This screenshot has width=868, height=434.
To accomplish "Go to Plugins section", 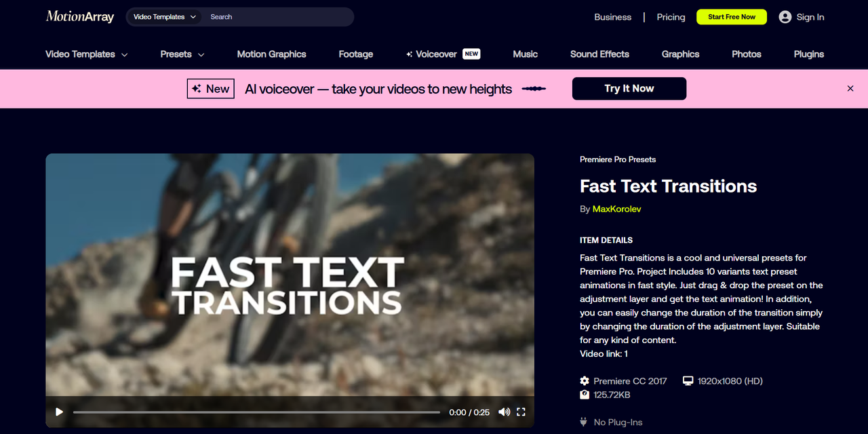I will [809, 54].
